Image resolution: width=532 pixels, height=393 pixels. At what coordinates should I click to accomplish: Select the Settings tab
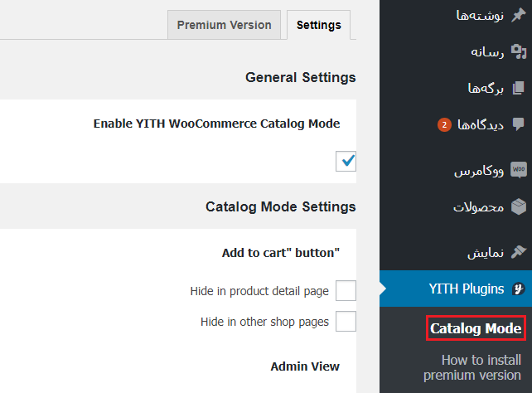[318, 25]
